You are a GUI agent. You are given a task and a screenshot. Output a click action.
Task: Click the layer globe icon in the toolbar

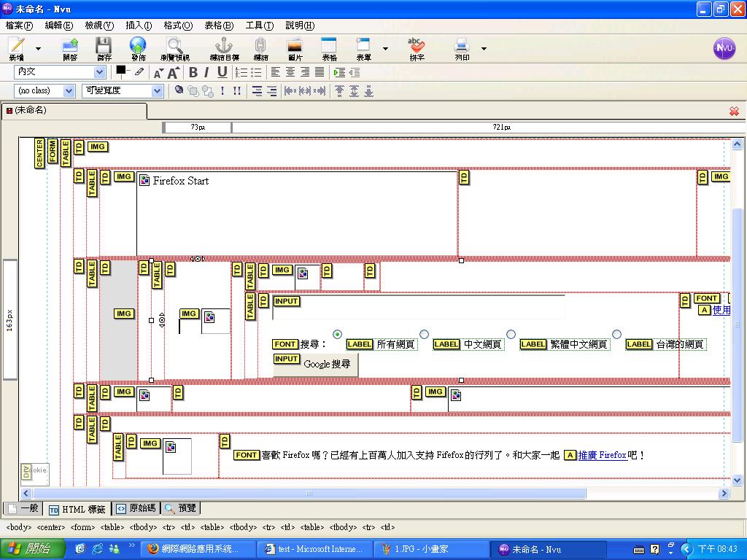(x=179, y=90)
